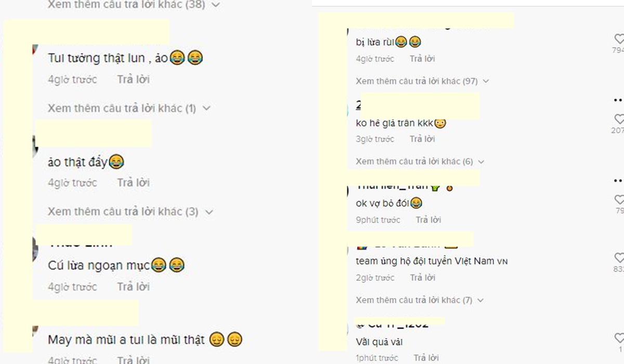Open avatar beside 'Tui tưởng thật lun' comment
Viewport: 624px width, 364px height.
[x=35, y=50]
